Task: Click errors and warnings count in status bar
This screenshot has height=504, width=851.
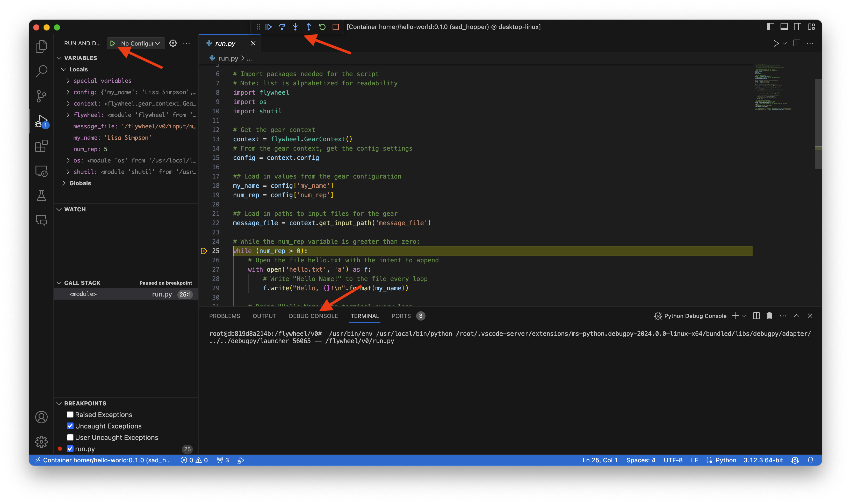Action: click(x=194, y=460)
